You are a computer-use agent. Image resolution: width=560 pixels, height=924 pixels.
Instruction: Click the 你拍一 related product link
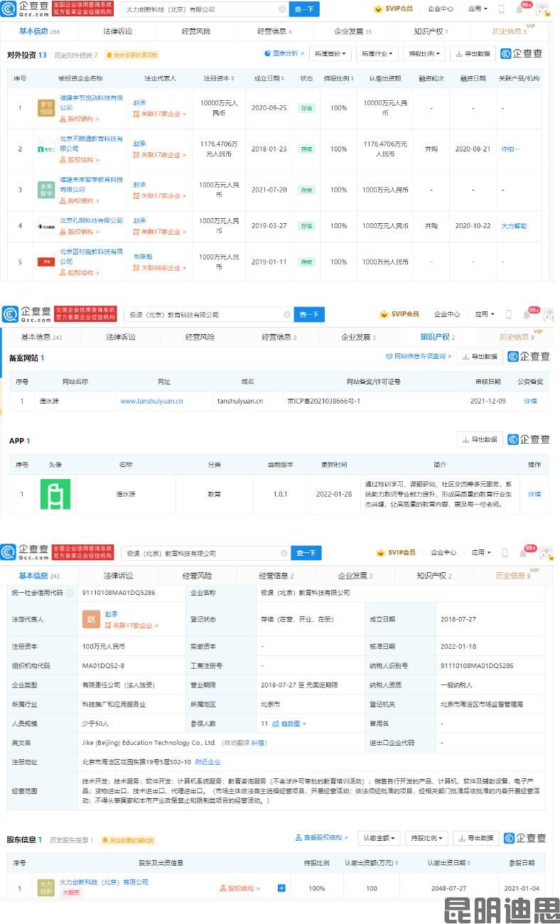tap(510, 149)
